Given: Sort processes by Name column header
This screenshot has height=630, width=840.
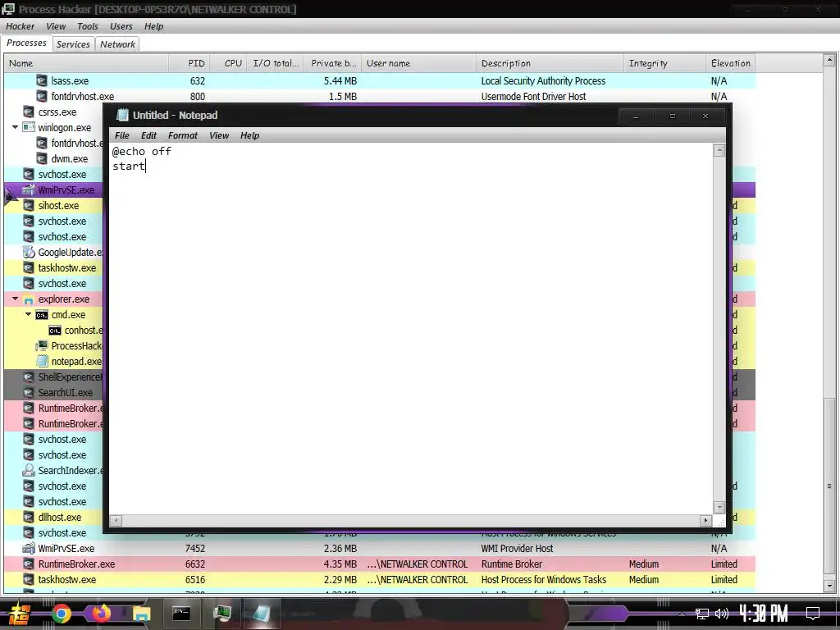Looking at the screenshot, I should pos(86,63).
